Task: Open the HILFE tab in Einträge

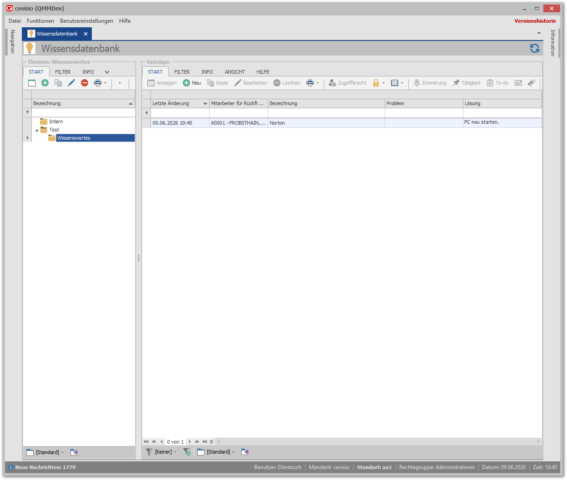Action: [263, 72]
